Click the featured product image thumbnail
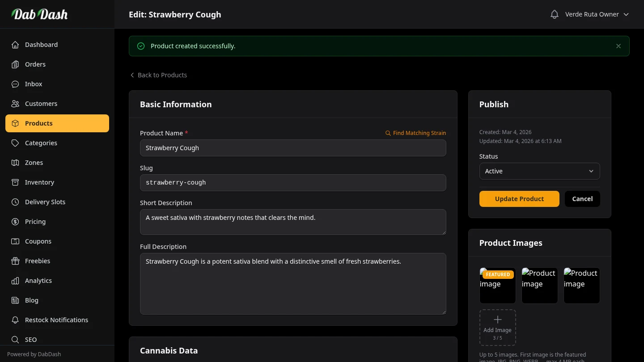The image size is (644, 362). [497, 285]
